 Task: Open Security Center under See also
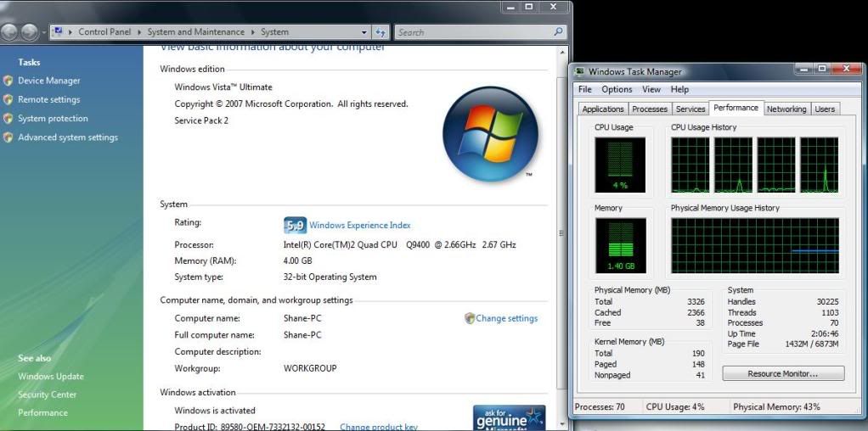pyautogui.click(x=47, y=395)
